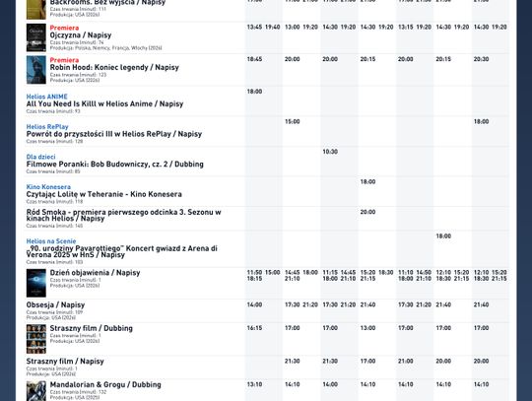
Task: Choose the 10:30 Bob Budowniczy showtime
Action: (330, 152)
